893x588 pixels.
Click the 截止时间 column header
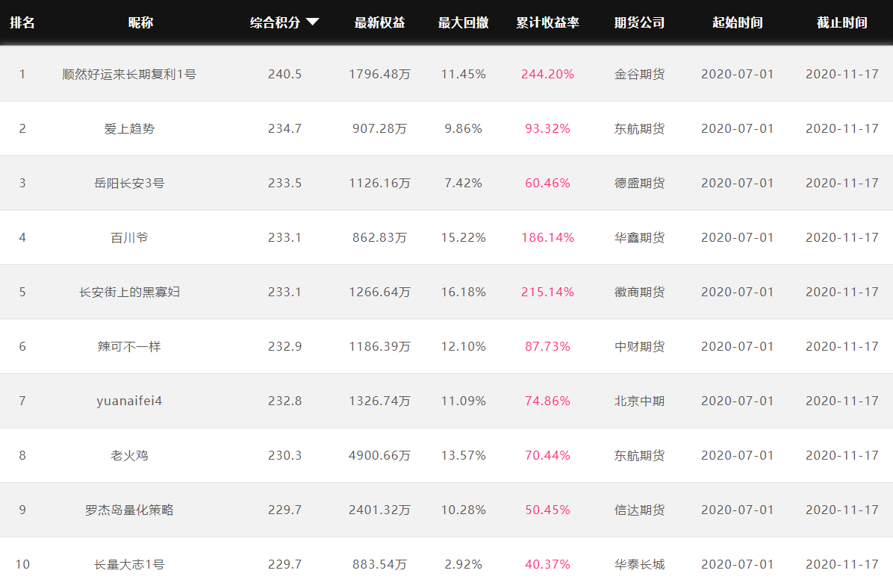(x=841, y=23)
